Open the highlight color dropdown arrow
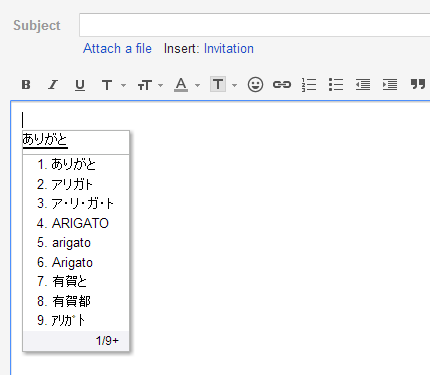Viewport: 430px width, 375px height. pyautogui.click(x=234, y=85)
